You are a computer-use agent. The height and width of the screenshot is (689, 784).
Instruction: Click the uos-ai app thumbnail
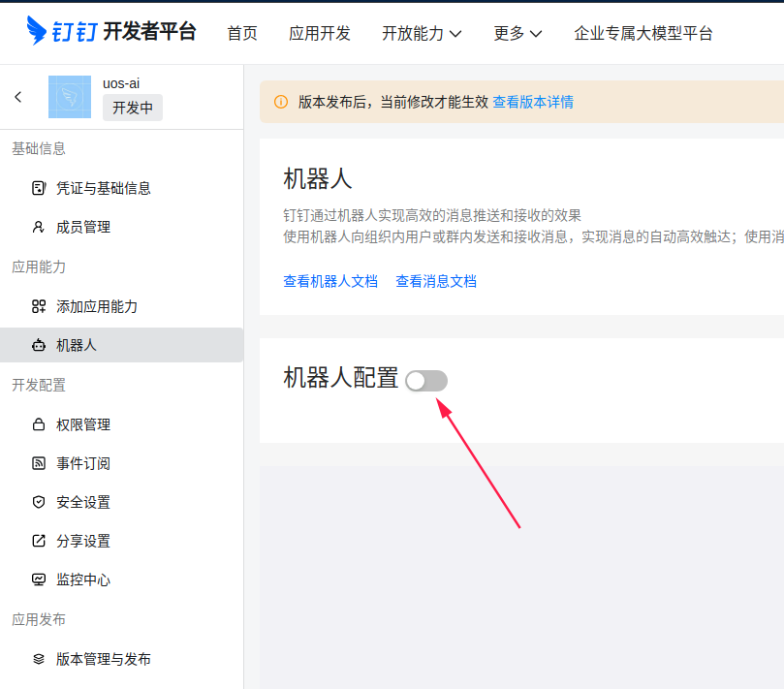70,97
